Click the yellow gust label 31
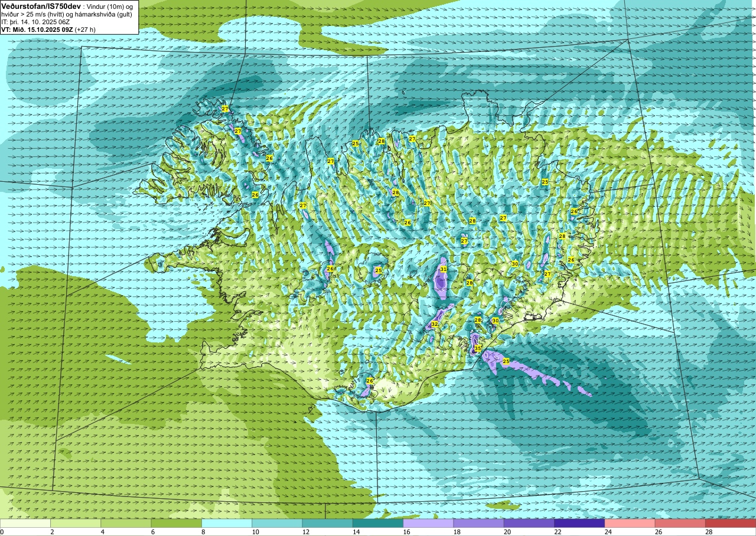The image size is (756, 536). (x=443, y=269)
